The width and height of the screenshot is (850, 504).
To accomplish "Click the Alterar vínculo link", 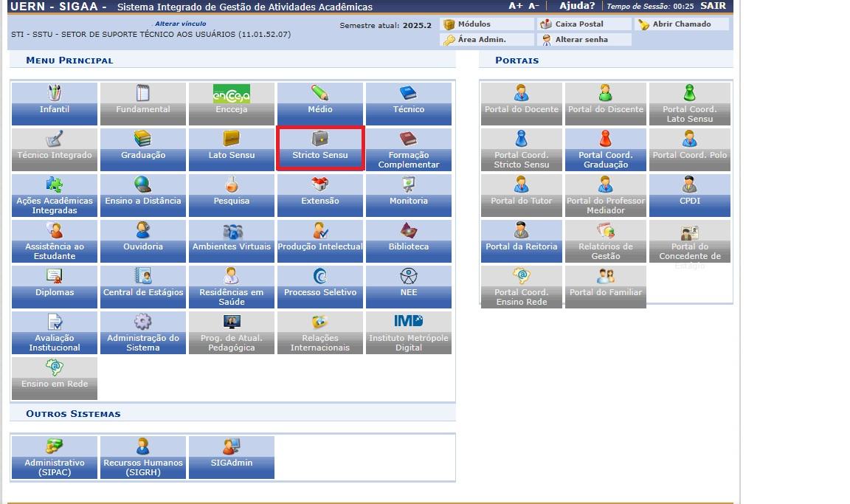I will pyautogui.click(x=180, y=24).
